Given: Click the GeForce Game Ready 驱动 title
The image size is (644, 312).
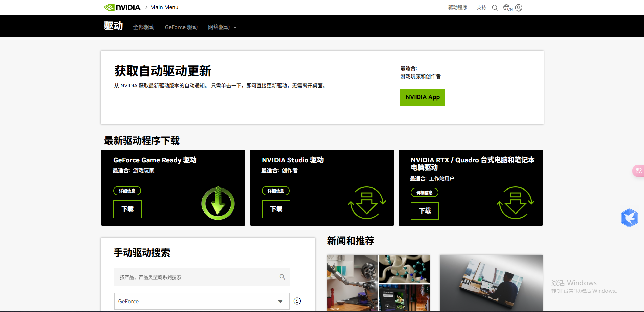Looking at the screenshot, I should [x=155, y=160].
